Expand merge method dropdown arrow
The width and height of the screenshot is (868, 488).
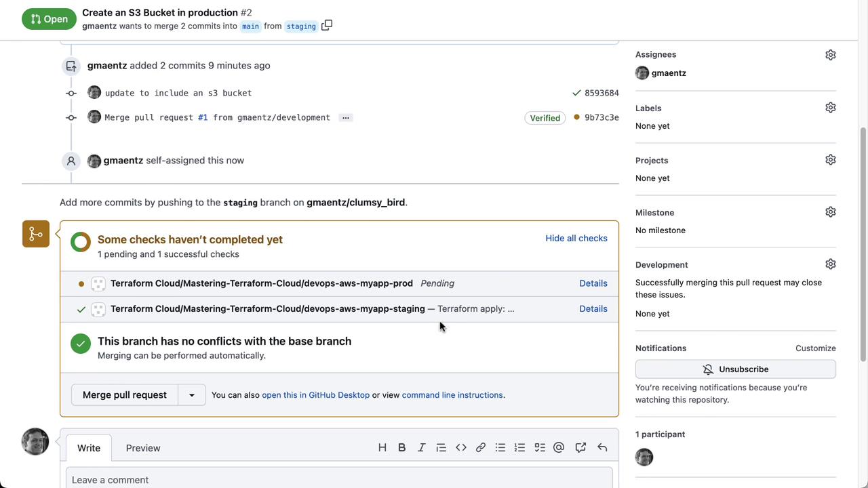(192, 395)
